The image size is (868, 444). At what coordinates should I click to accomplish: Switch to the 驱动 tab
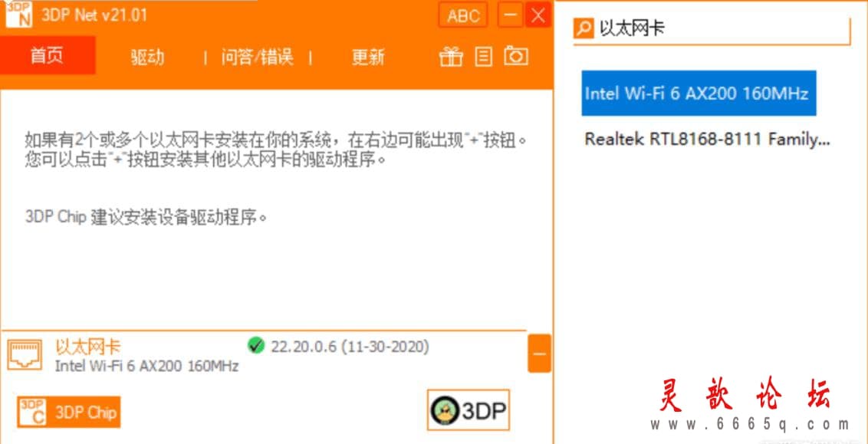(147, 58)
